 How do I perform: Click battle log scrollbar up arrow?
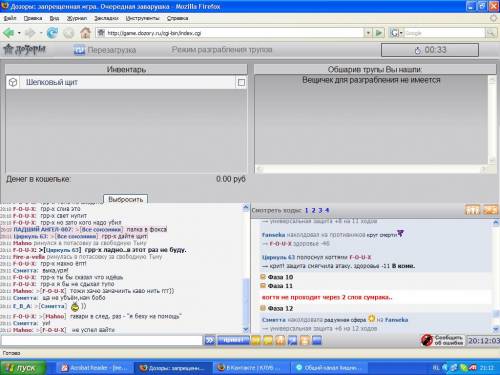(x=496, y=223)
